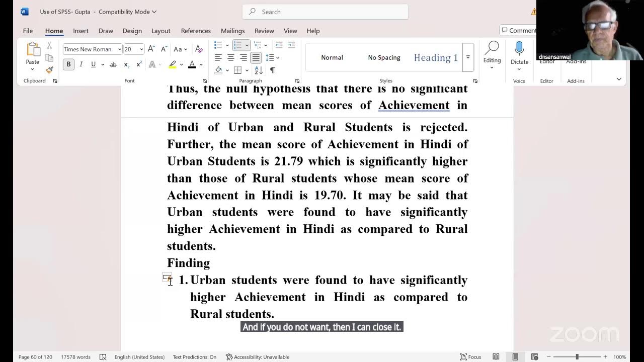Click the Text Predictions: On status

(x=194, y=357)
